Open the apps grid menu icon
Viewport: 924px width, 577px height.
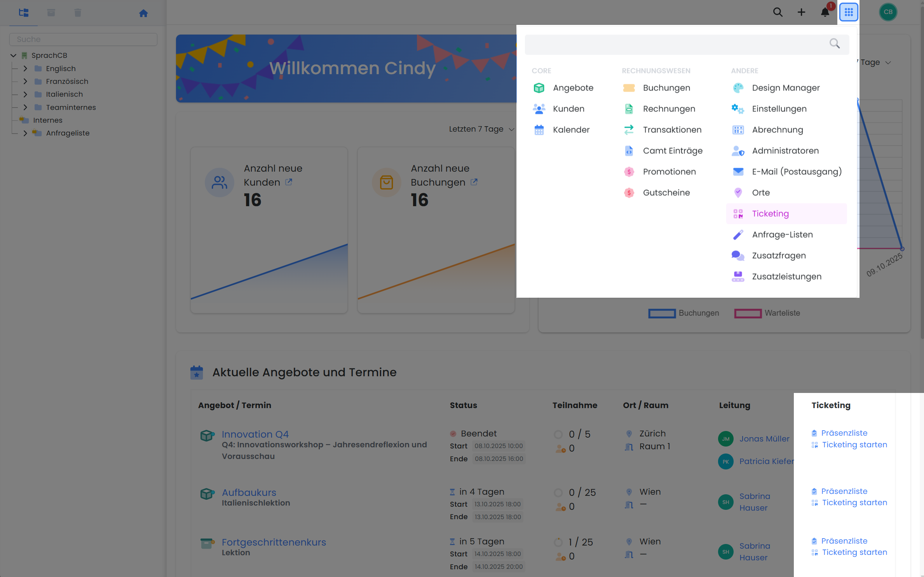click(848, 12)
